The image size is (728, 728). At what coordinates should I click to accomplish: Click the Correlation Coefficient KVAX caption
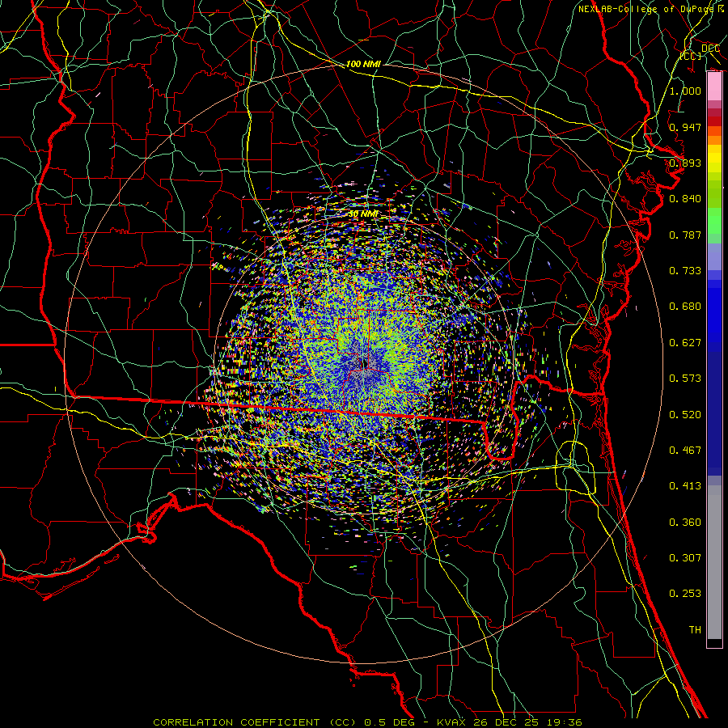367,722
